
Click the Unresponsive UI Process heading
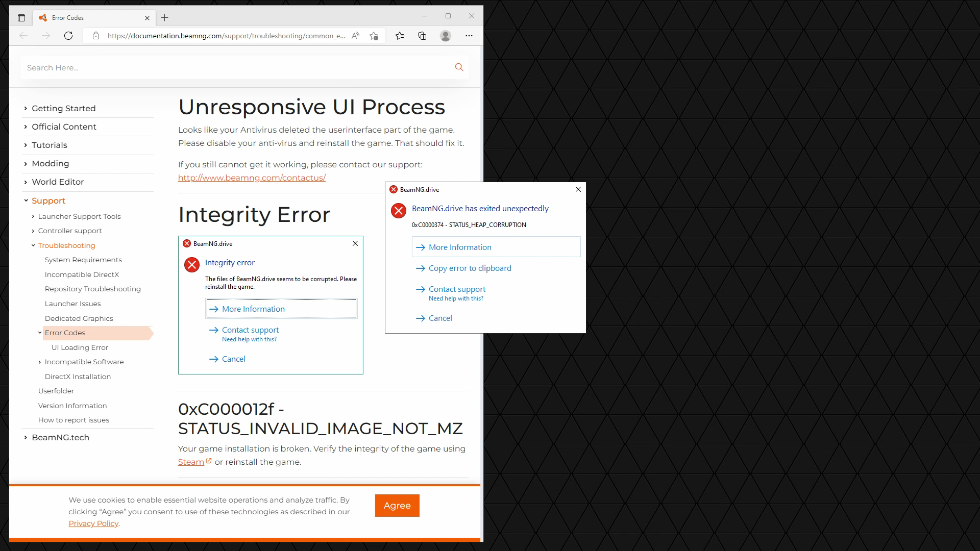pos(311,107)
